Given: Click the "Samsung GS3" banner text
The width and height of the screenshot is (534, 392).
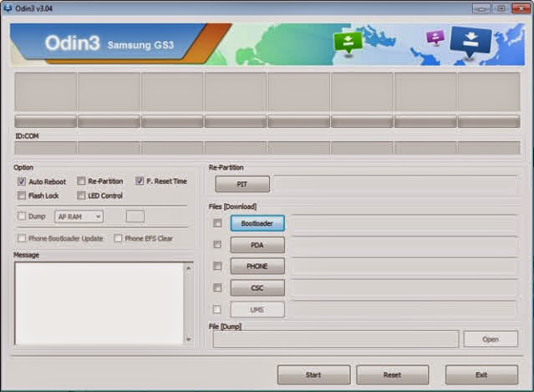Looking at the screenshot, I should click(140, 45).
